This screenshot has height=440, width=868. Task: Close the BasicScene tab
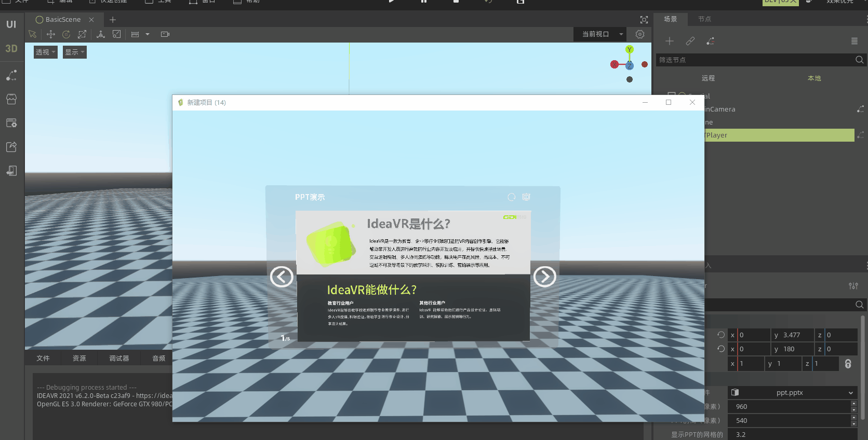pyautogui.click(x=91, y=20)
